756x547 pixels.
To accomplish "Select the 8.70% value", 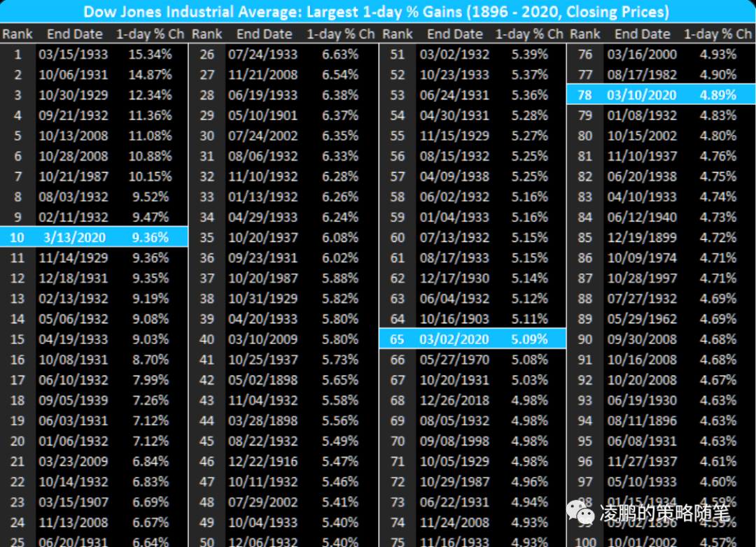I will [x=151, y=360].
